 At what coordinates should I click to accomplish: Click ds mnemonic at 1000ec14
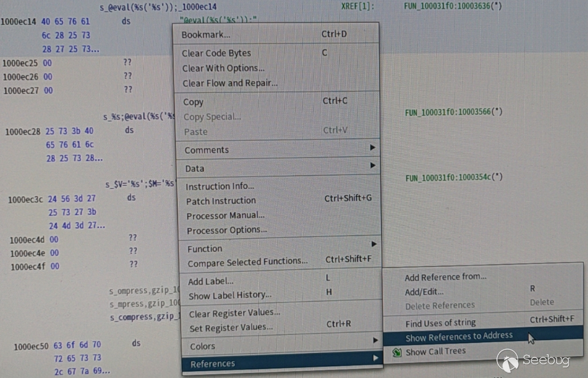coord(126,21)
